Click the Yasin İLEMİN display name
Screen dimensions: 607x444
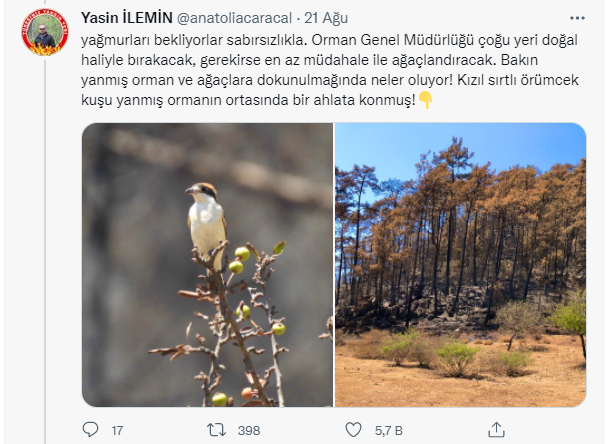point(127,18)
